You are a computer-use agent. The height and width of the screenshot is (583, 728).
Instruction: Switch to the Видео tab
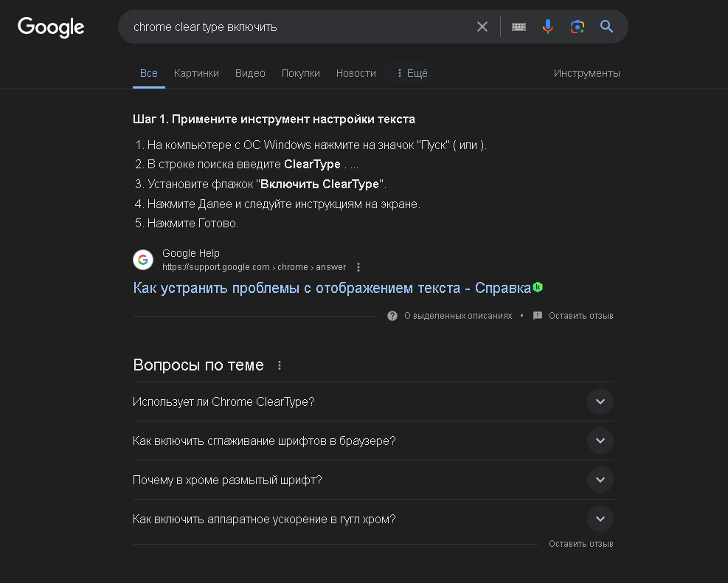(250, 73)
